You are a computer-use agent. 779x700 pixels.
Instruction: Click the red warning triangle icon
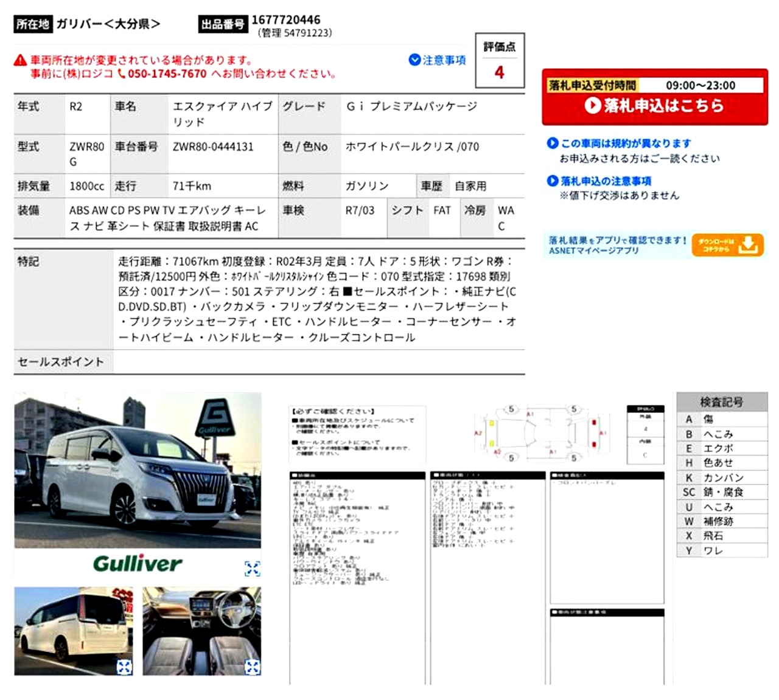click(21, 60)
